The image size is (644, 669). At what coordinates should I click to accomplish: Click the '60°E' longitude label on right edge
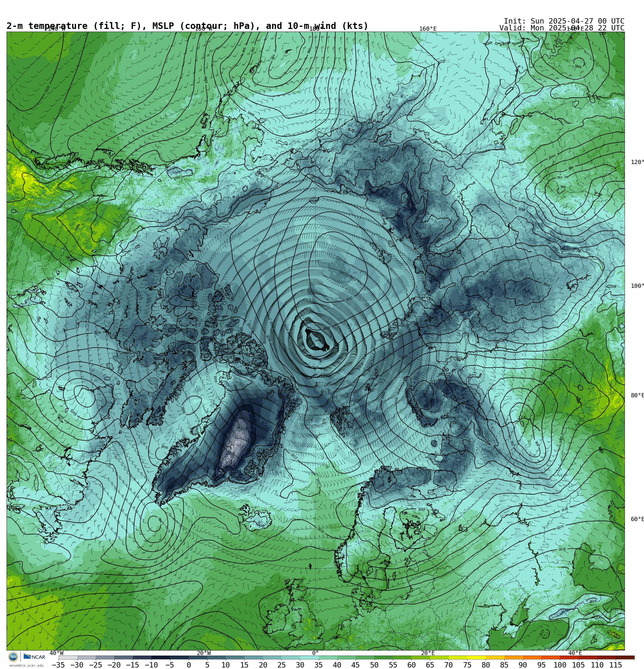coord(637,519)
